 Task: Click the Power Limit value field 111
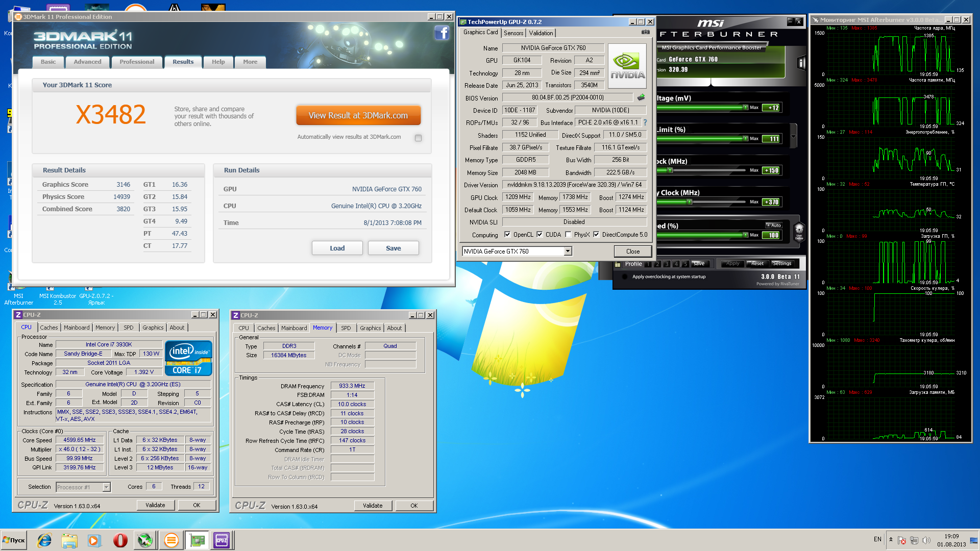point(771,139)
